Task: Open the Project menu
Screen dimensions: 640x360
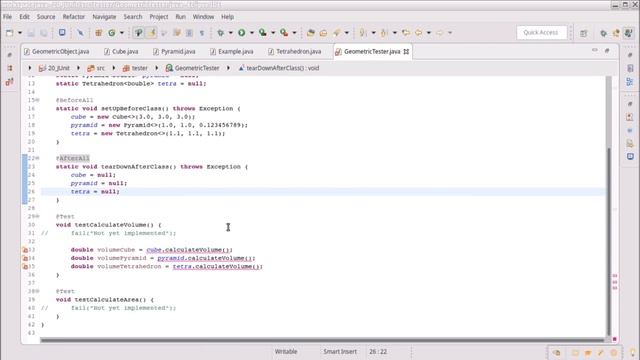Action: coord(159,17)
